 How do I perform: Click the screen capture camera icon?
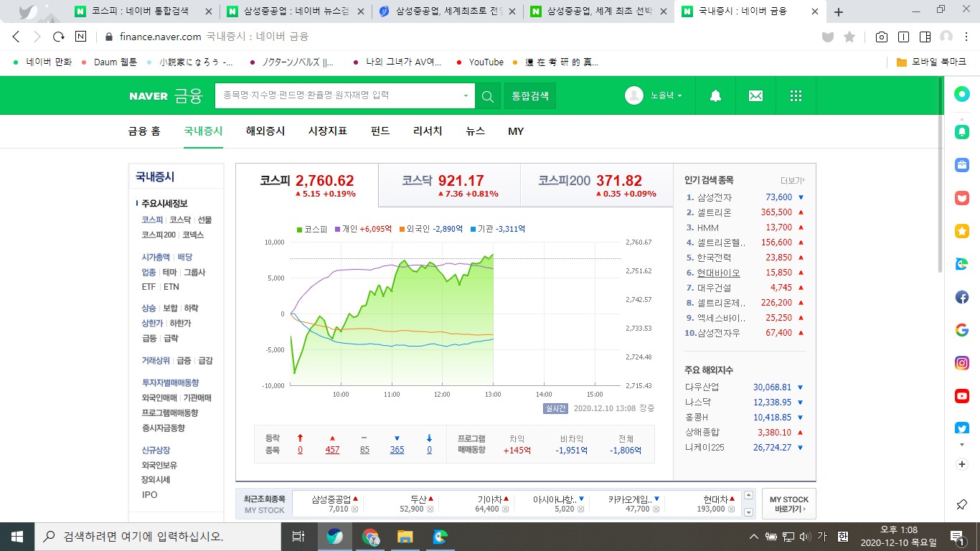[x=881, y=37]
